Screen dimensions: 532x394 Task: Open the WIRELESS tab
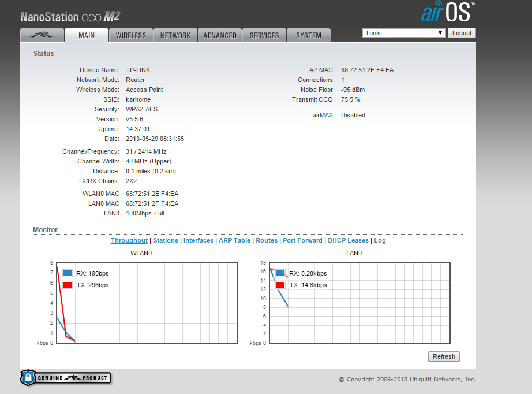131,35
